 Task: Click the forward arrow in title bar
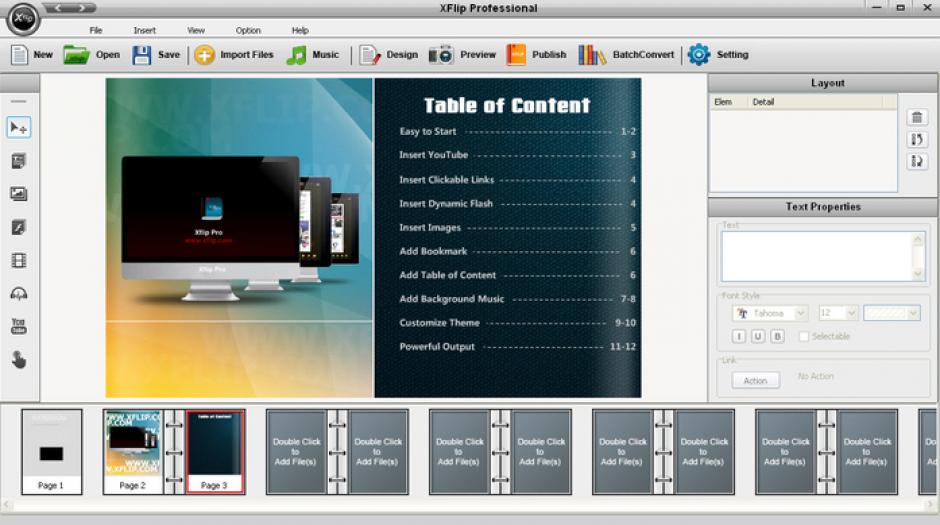82,8
